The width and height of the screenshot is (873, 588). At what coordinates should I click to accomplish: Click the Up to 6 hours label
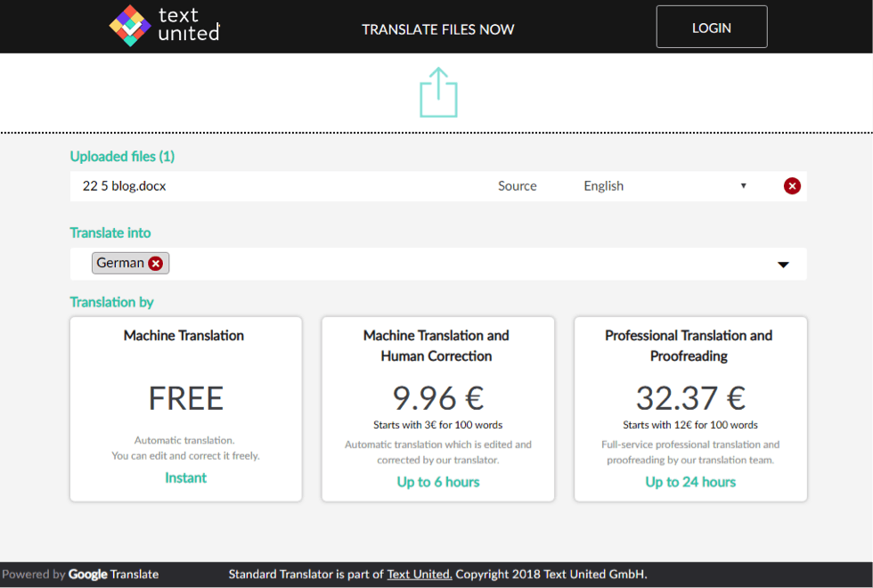coord(437,482)
